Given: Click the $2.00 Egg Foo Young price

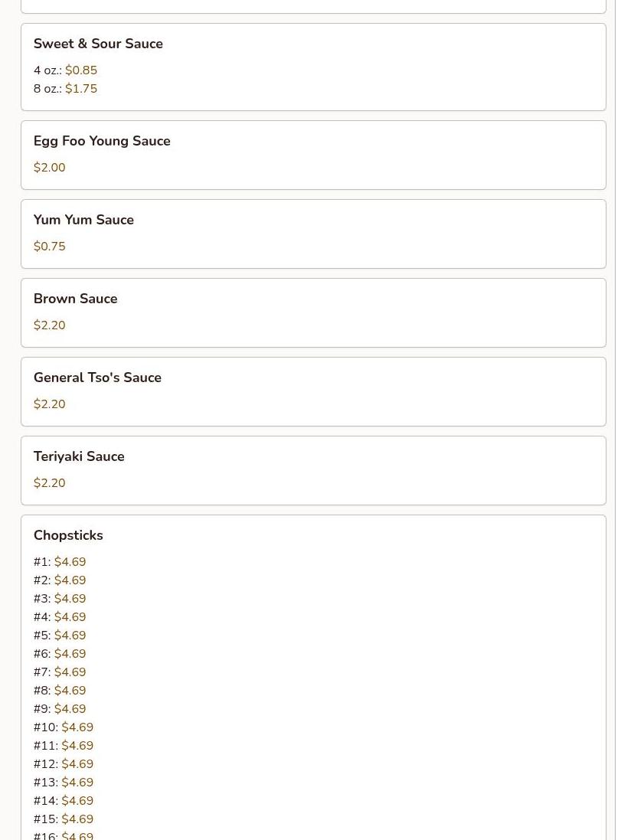Looking at the screenshot, I should [x=49, y=167].
